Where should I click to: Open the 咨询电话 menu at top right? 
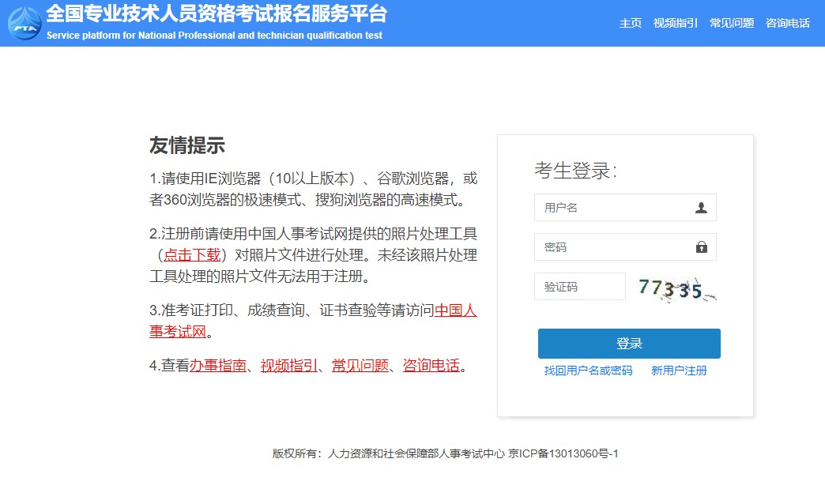[787, 23]
